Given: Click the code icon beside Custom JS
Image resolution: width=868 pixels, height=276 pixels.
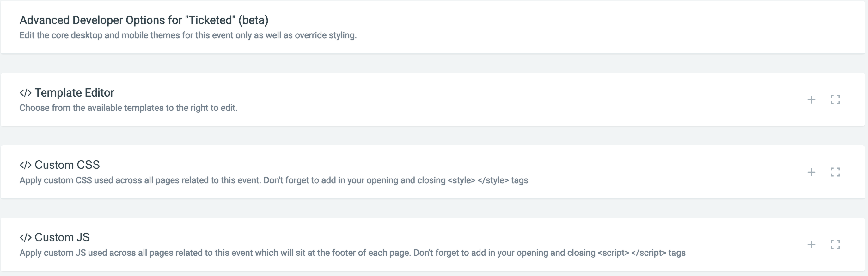Looking at the screenshot, I should (x=26, y=237).
